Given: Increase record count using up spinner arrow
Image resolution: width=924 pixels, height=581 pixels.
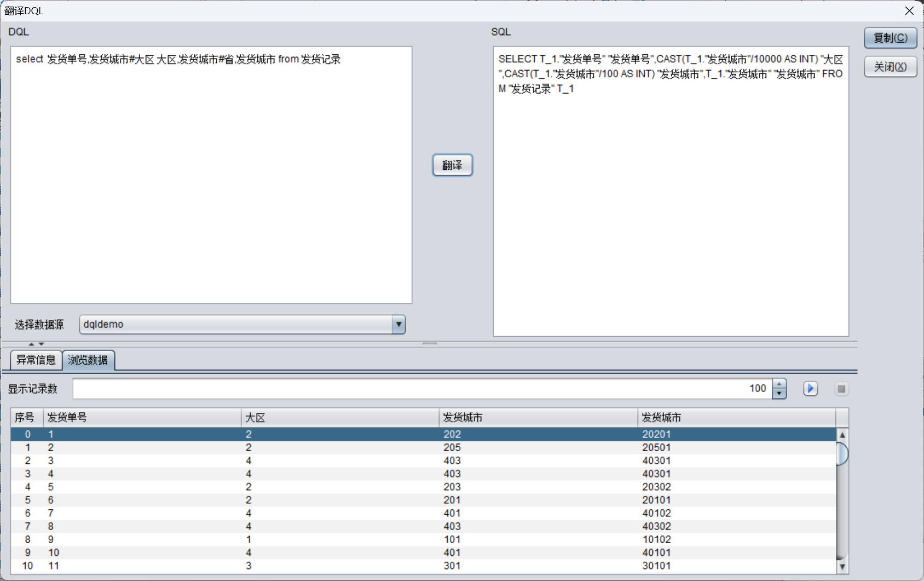Looking at the screenshot, I should coord(779,384).
